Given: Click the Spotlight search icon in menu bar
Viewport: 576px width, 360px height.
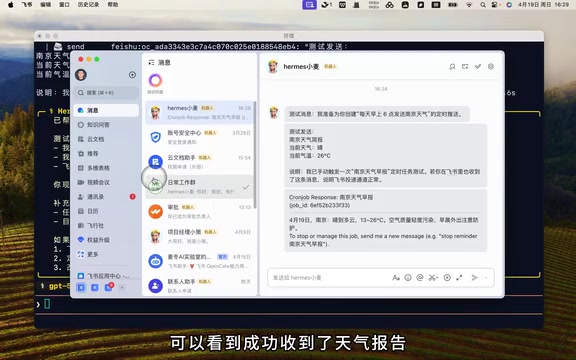Looking at the screenshot, I should click(483, 5).
